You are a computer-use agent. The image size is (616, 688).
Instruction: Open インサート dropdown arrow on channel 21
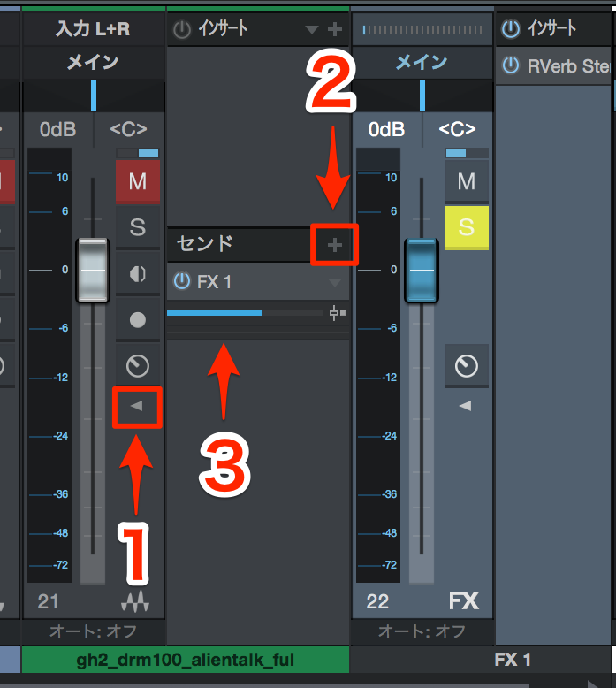312,29
